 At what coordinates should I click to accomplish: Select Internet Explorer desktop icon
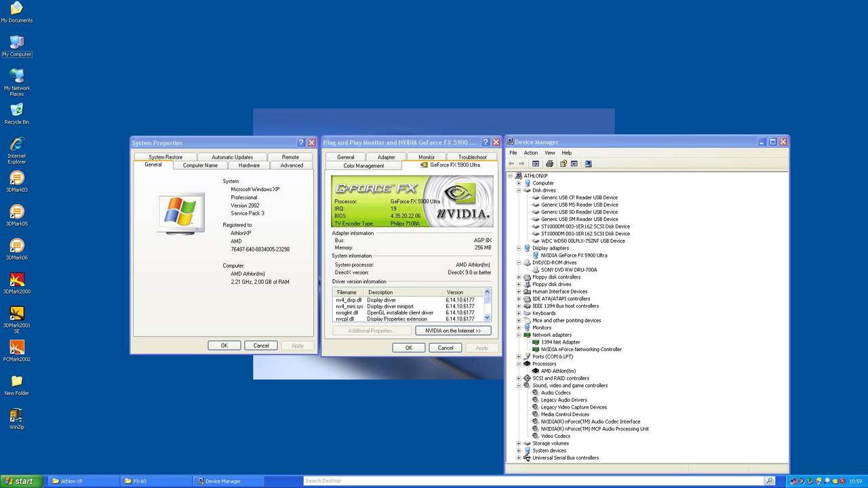16,150
